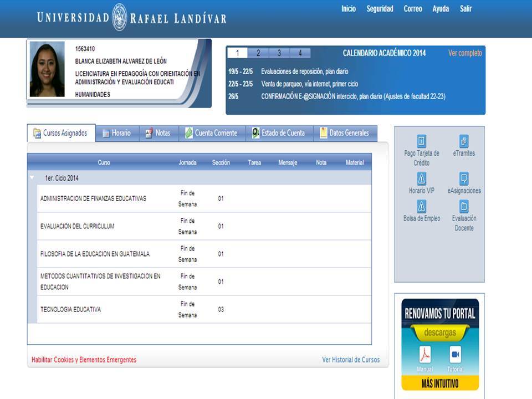Switch to the Notas tab
Image resolution: width=532 pixels, height=399 pixels.
coord(159,133)
